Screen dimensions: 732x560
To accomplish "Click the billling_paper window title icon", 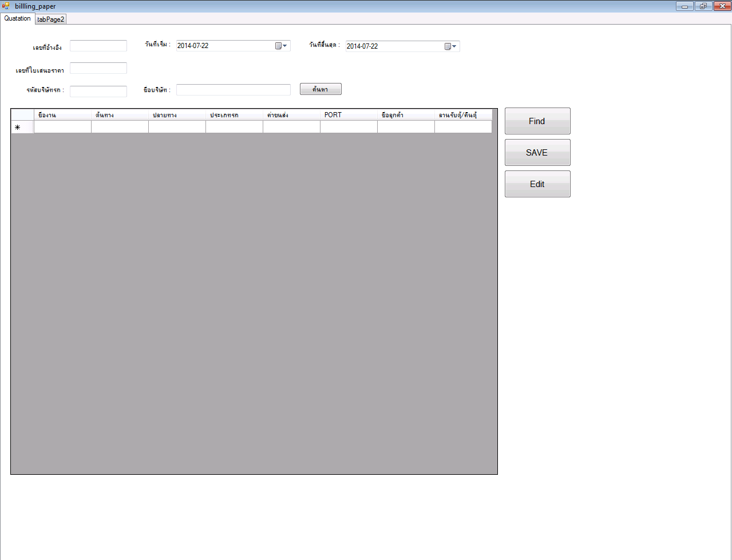I will [x=6, y=6].
